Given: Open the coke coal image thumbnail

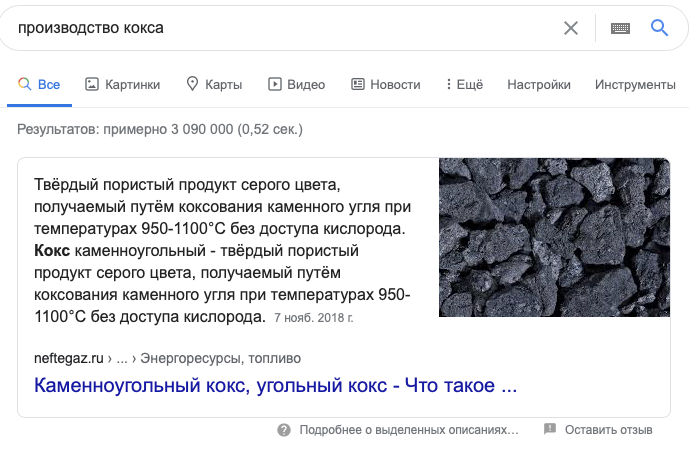Looking at the screenshot, I should 555,237.
